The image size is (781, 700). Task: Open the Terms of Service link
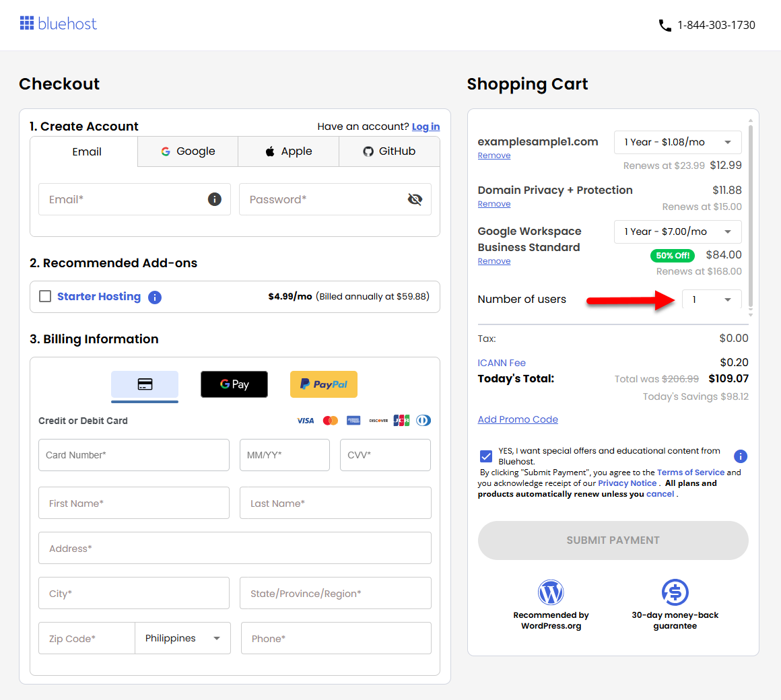[690, 473]
